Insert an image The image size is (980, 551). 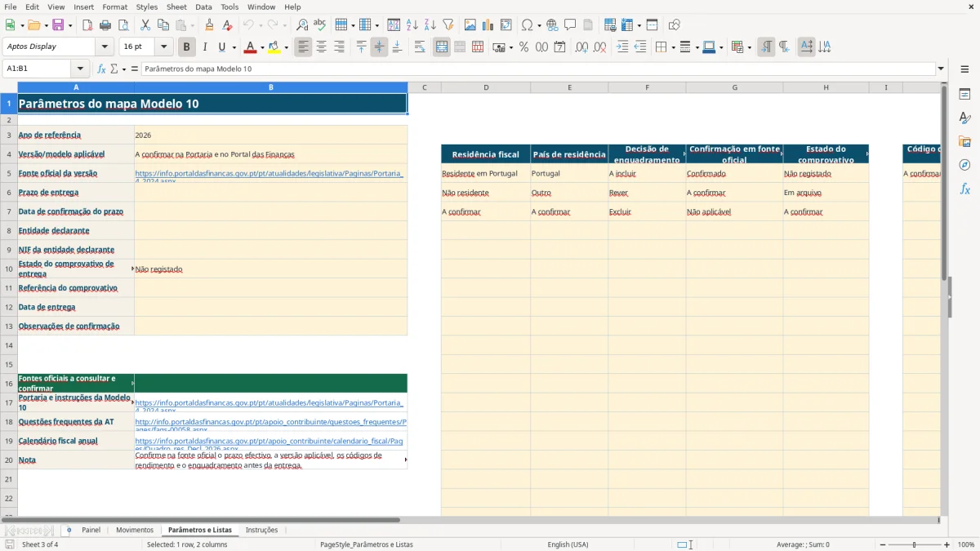point(470,25)
